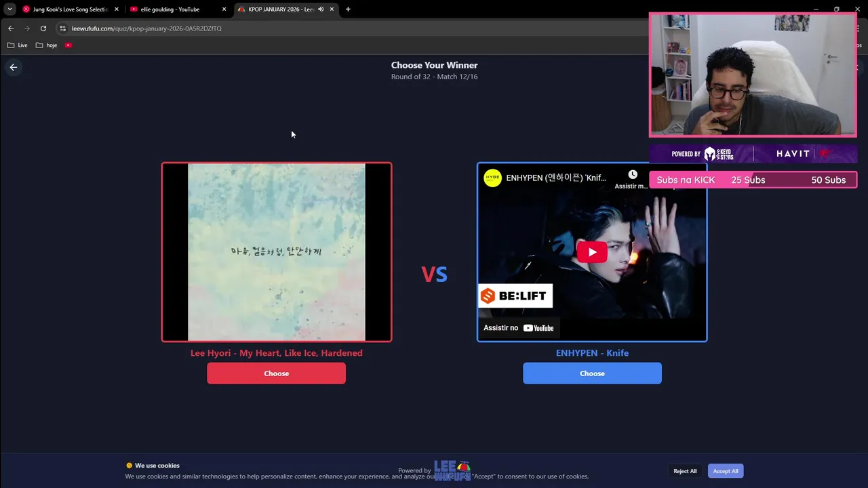Open the tab search dropdown arrow
The image size is (868, 488).
coord(9,9)
